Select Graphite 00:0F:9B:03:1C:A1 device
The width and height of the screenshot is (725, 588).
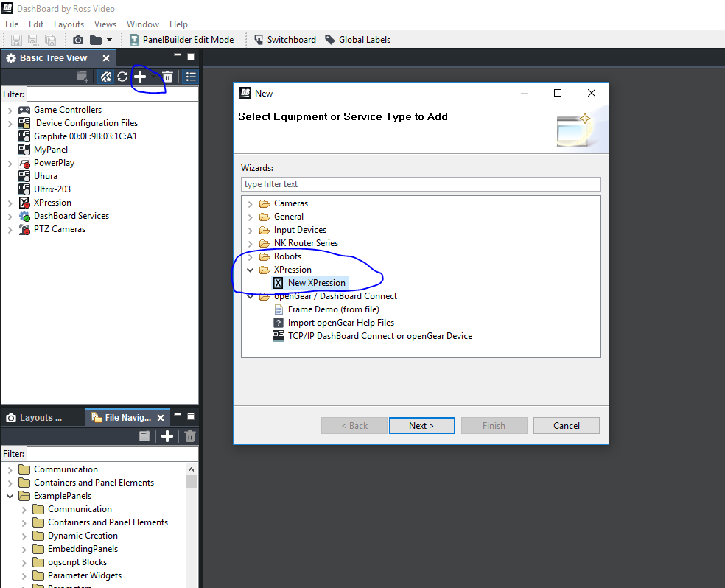(x=85, y=136)
